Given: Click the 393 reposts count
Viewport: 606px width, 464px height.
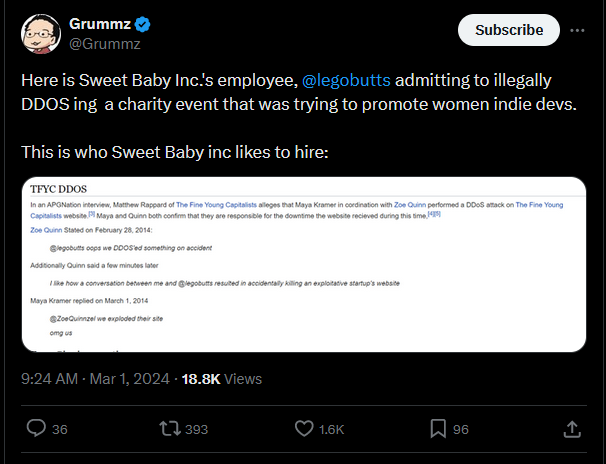Looking at the screenshot, I should click(x=196, y=429).
